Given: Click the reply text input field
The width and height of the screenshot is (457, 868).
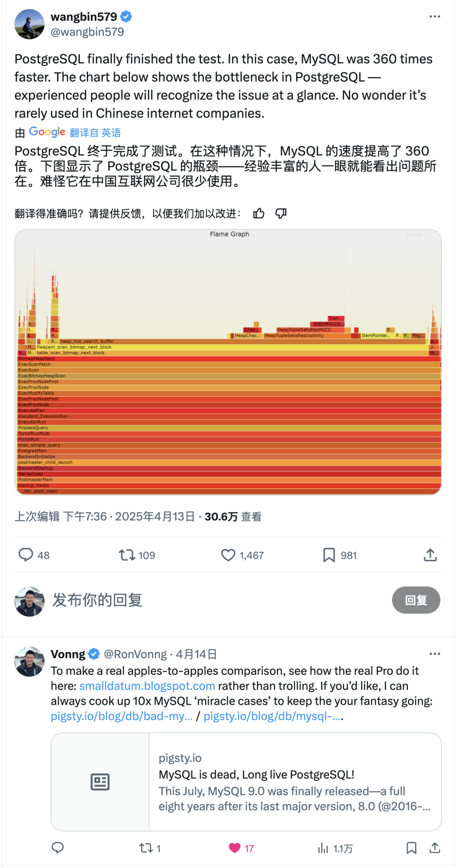Looking at the screenshot, I should (212, 600).
